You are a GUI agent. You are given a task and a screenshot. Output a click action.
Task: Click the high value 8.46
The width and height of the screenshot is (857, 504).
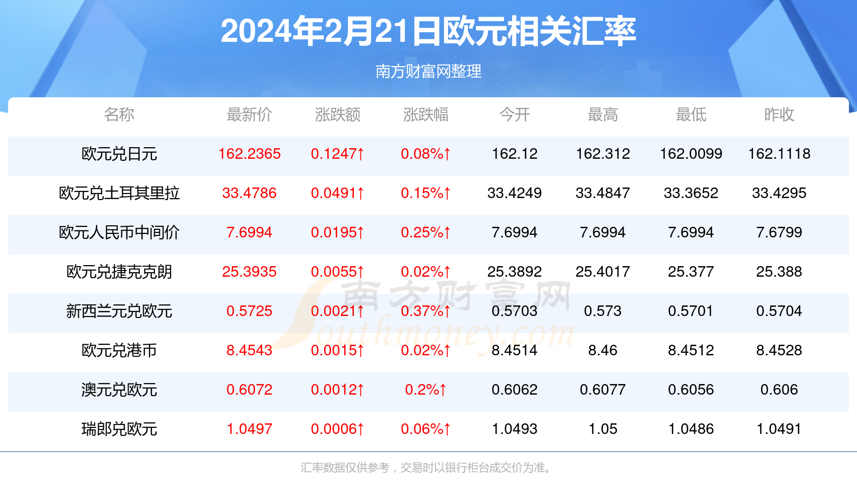[x=603, y=350]
